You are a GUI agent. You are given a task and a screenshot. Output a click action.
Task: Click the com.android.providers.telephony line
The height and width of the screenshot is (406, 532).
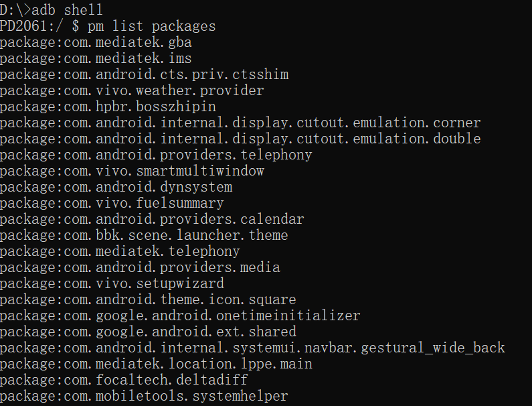(x=156, y=155)
